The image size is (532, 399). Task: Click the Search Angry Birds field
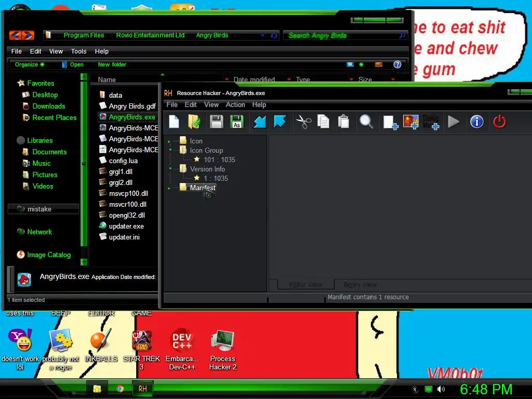345,35
